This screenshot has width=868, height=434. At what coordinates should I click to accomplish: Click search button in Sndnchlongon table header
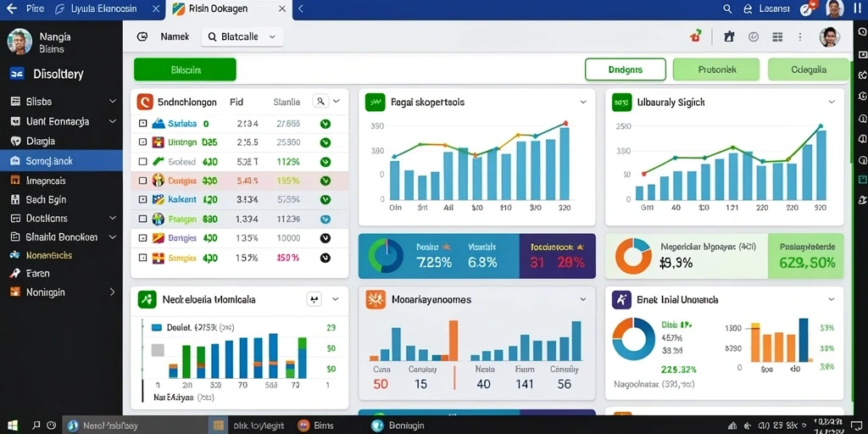[320, 102]
